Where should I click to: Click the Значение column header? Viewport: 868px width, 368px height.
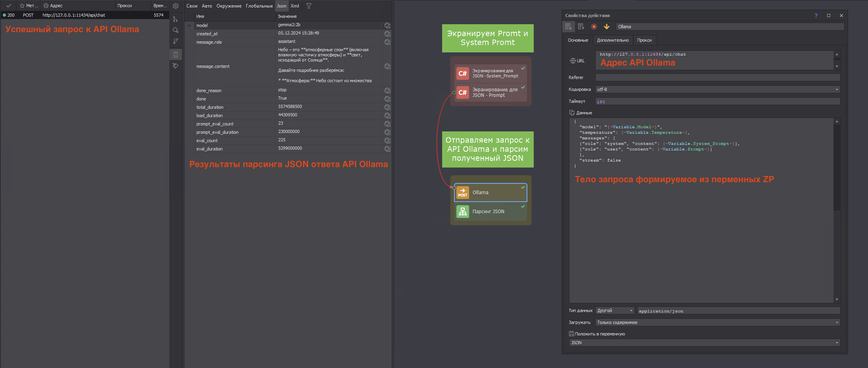coord(329,16)
